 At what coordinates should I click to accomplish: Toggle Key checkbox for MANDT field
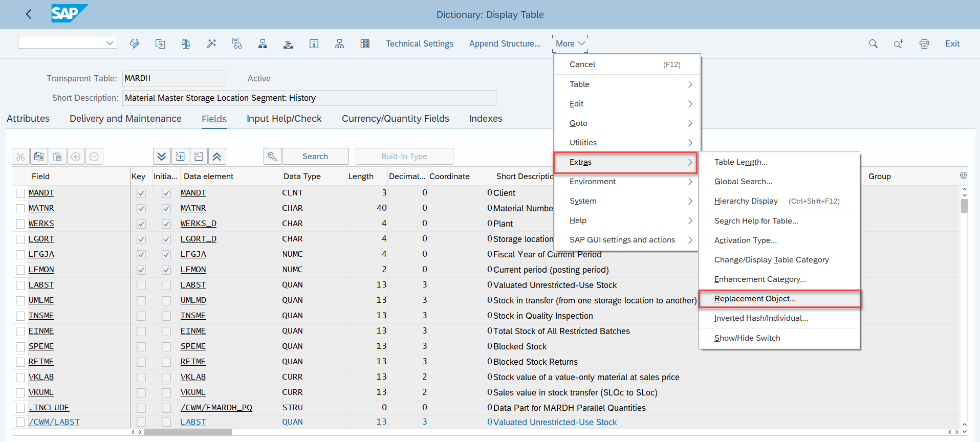[141, 193]
